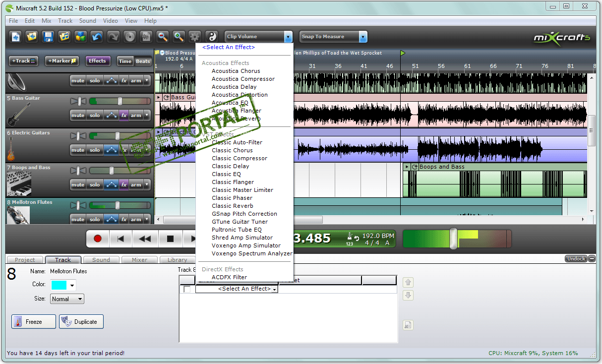The width and height of the screenshot is (602, 364).
Task: Click the Duplicate track button
Action: 81,322
